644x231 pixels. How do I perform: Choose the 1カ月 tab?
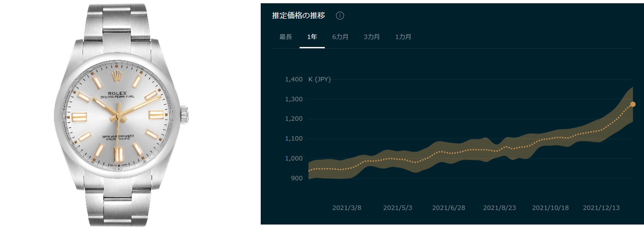403,37
